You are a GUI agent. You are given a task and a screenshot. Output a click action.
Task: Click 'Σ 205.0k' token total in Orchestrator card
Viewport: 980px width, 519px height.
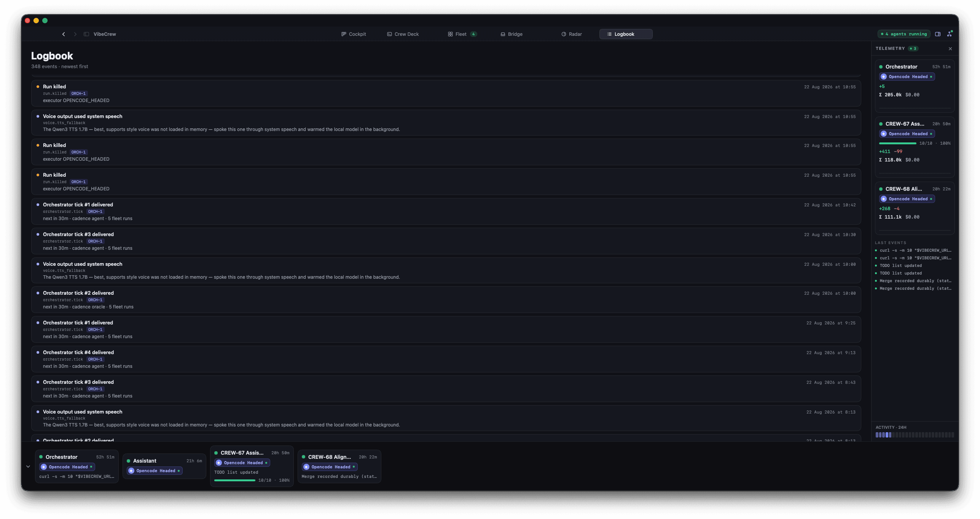[x=890, y=95]
